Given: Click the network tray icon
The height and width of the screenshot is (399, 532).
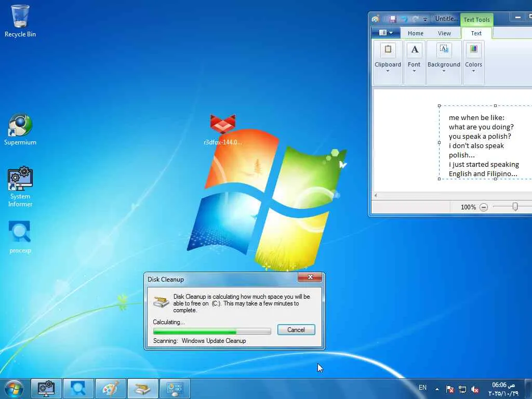Looking at the screenshot, I should (462, 389).
